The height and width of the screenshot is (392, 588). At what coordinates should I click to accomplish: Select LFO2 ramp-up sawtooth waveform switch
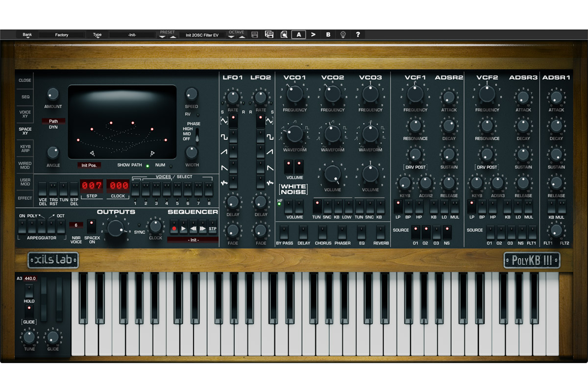260,152
